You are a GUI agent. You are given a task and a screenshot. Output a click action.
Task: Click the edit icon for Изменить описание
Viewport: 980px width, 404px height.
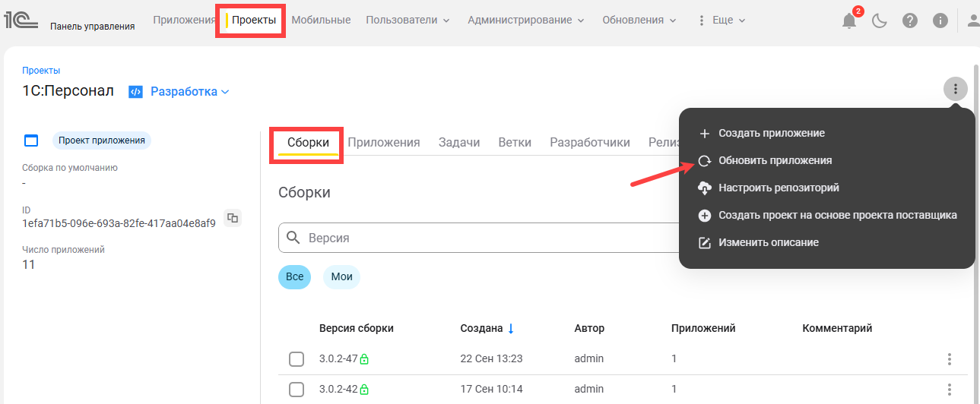pos(705,243)
